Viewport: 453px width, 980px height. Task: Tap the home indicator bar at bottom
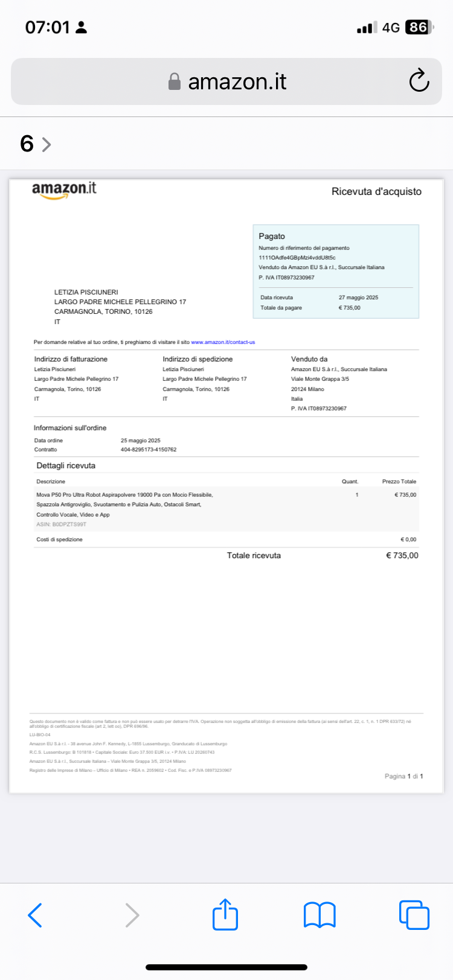coord(226,967)
